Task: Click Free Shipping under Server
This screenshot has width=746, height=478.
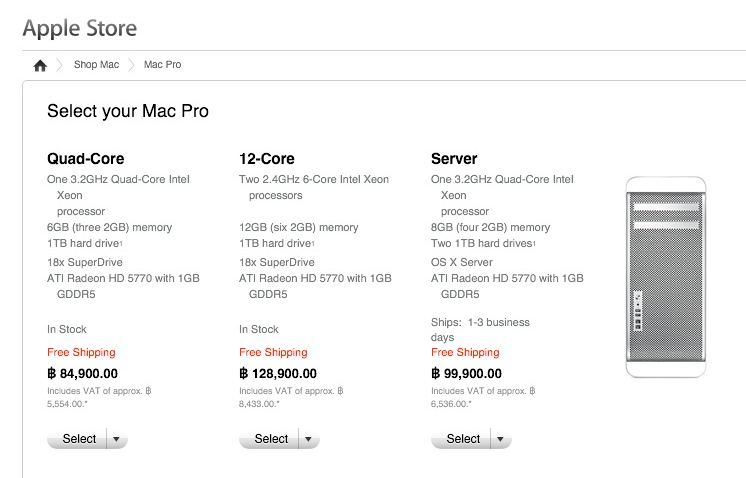Action: (x=465, y=352)
